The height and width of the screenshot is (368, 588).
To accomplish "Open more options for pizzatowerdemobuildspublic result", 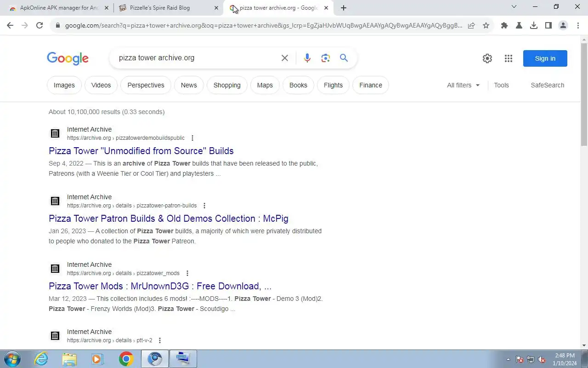I will (x=192, y=138).
